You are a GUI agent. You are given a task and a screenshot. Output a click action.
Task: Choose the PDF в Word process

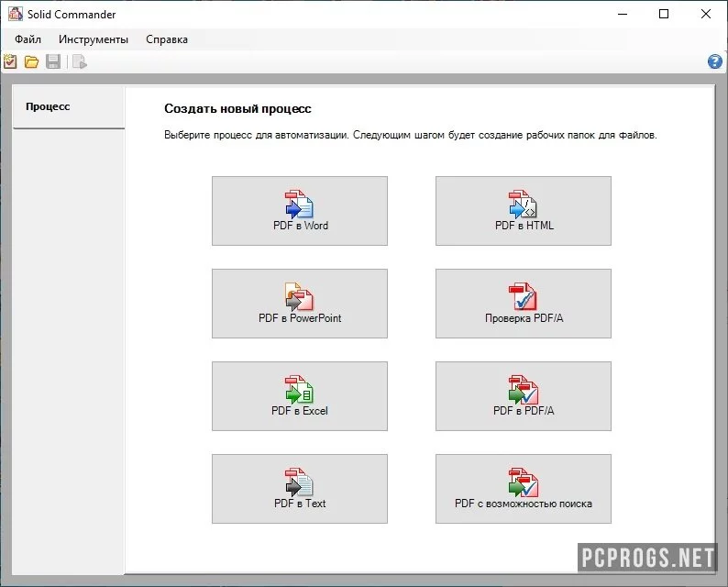tap(300, 211)
